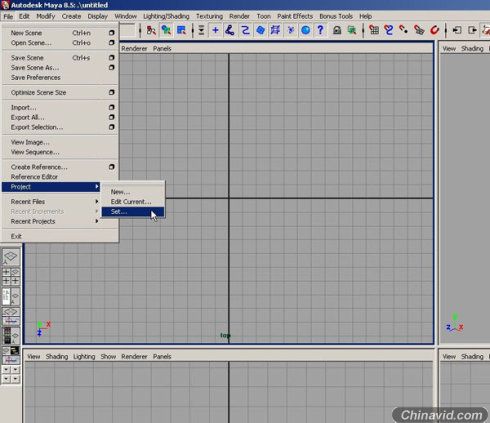Open View menu in bottom-right panel
This screenshot has width=490, height=423.
[449, 357]
